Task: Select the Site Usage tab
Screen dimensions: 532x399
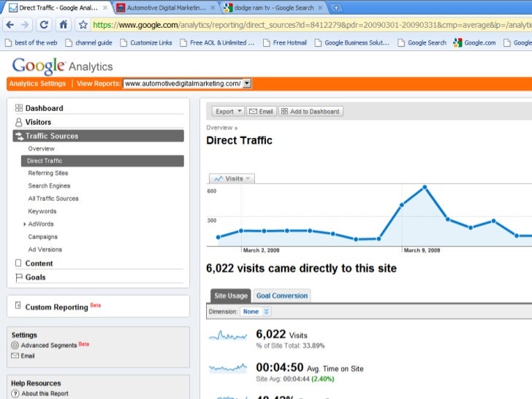Action: [x=231, y=295]
